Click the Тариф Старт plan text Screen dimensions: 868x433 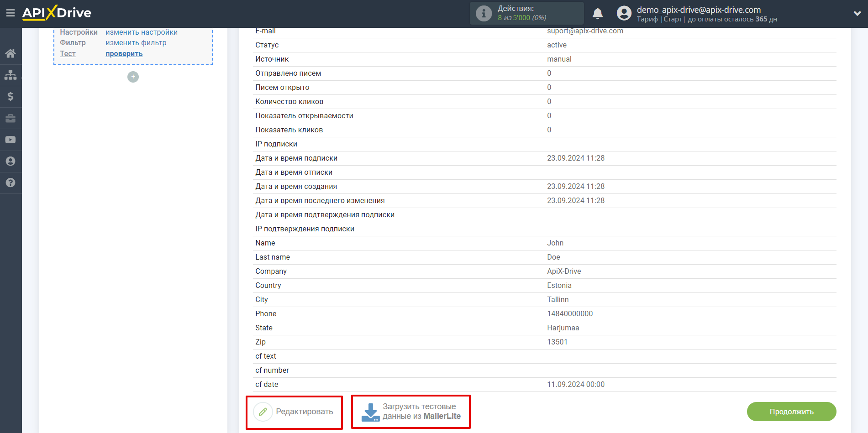660,19
